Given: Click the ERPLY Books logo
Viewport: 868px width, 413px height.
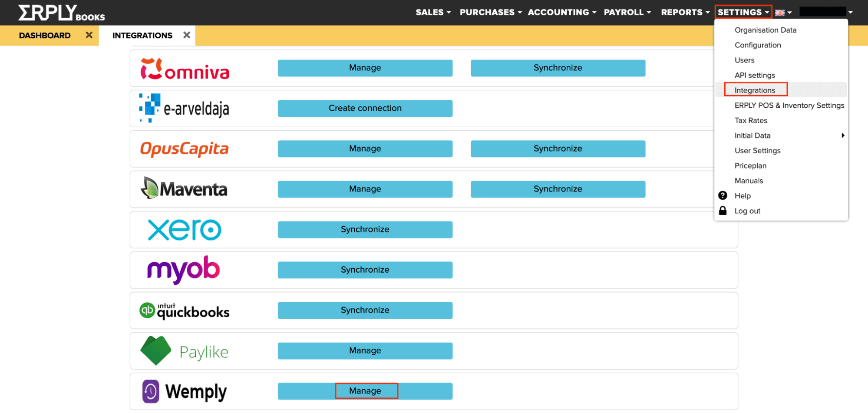Looking at the screenshot, I should point(61,13).
